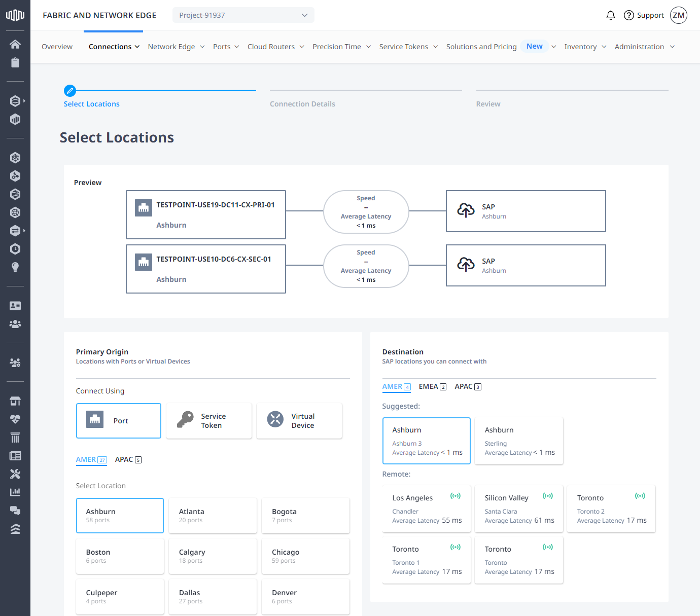Open the globe hexagon sidebar icon
The height and width of the screenshot is (616, 700).
coord(15,212)
